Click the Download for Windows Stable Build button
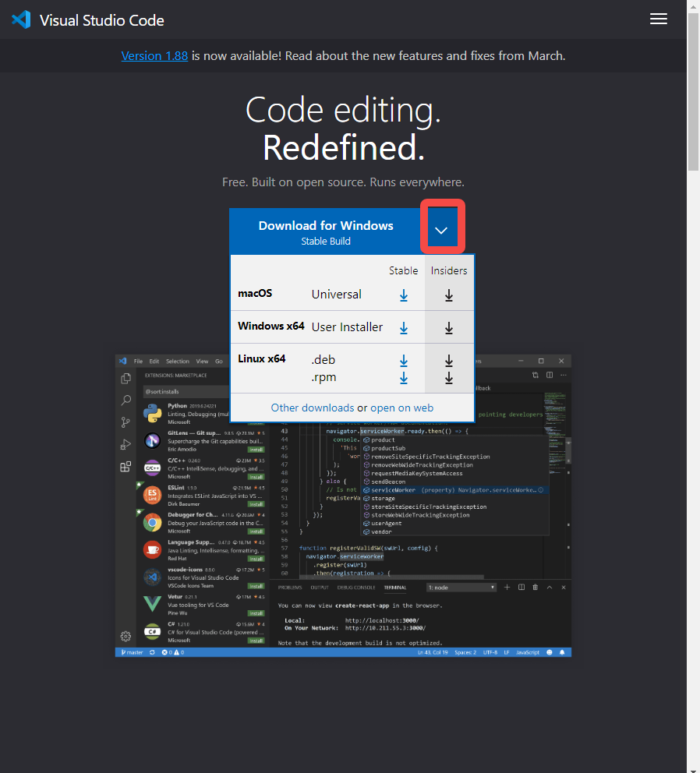This screenshot has width=700, height=773. coord(326,231)
